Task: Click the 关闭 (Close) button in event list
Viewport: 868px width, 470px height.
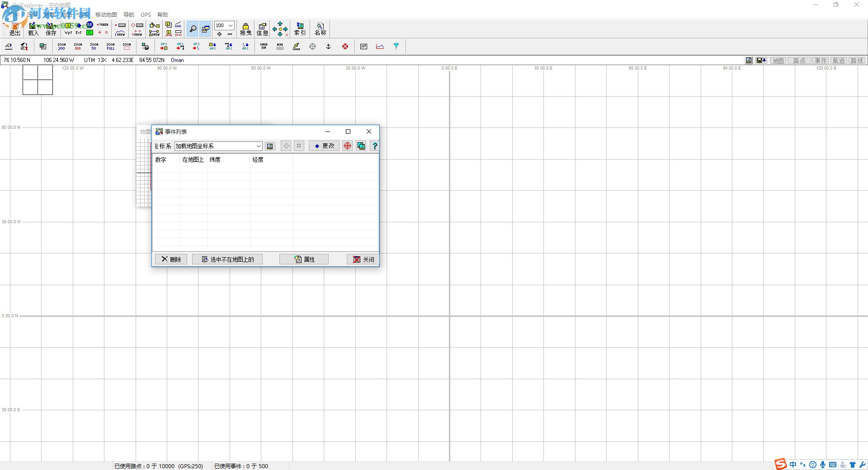Action: point(363,259)
